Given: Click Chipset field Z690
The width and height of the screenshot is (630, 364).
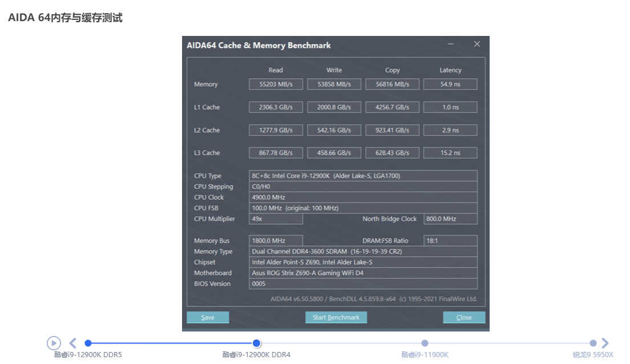Looking at the screenshot, I should pyautogui.click(x=363, y=262).
